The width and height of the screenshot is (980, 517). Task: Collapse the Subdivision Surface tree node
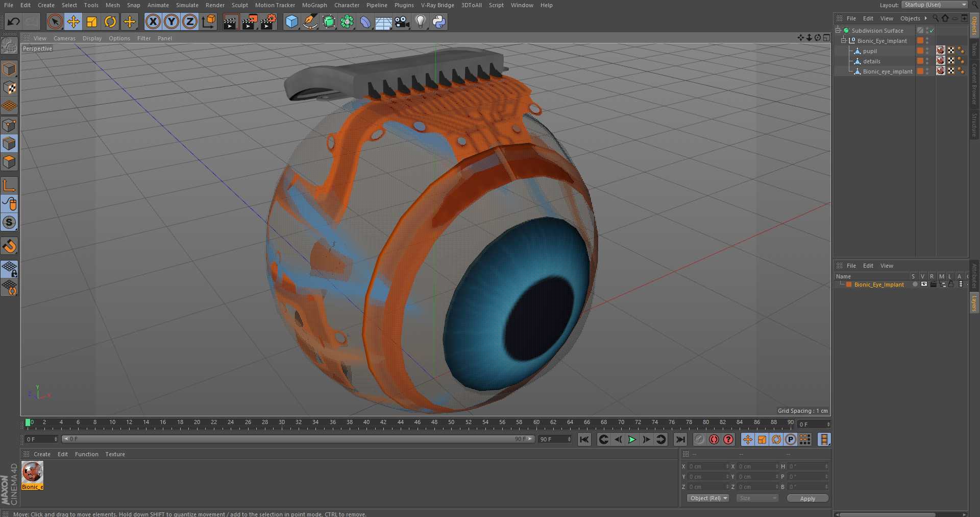point(838,31)
